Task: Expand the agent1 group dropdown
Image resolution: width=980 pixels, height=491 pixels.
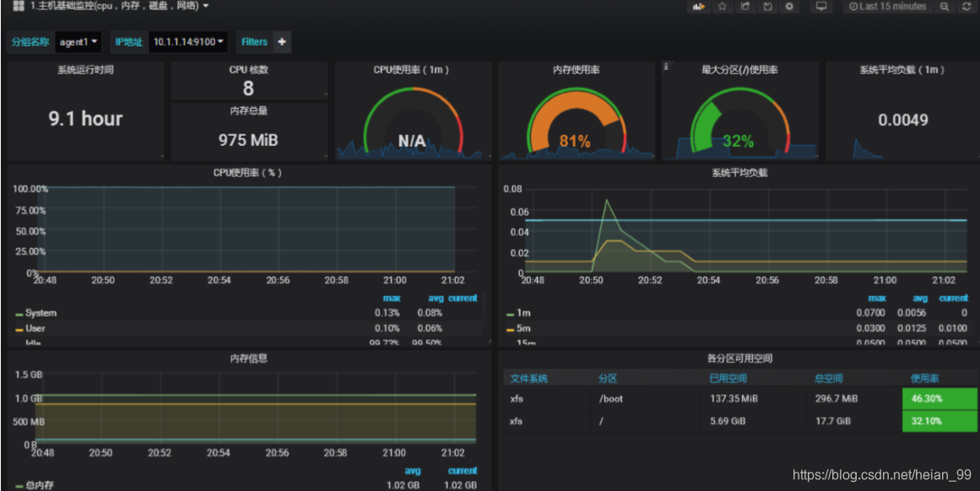Action: pos(79,41)
